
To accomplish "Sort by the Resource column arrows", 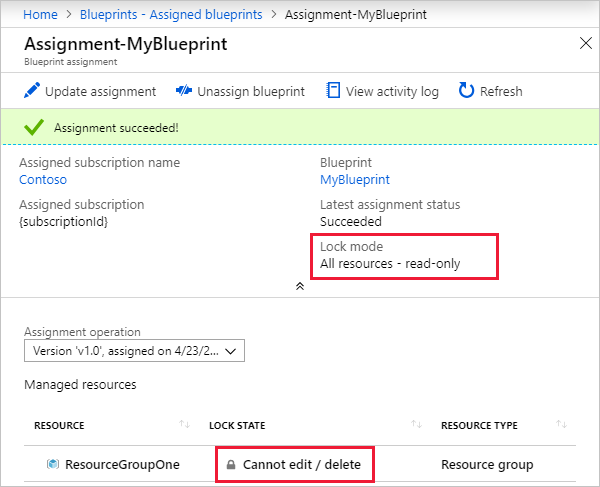I will (184, 425).
